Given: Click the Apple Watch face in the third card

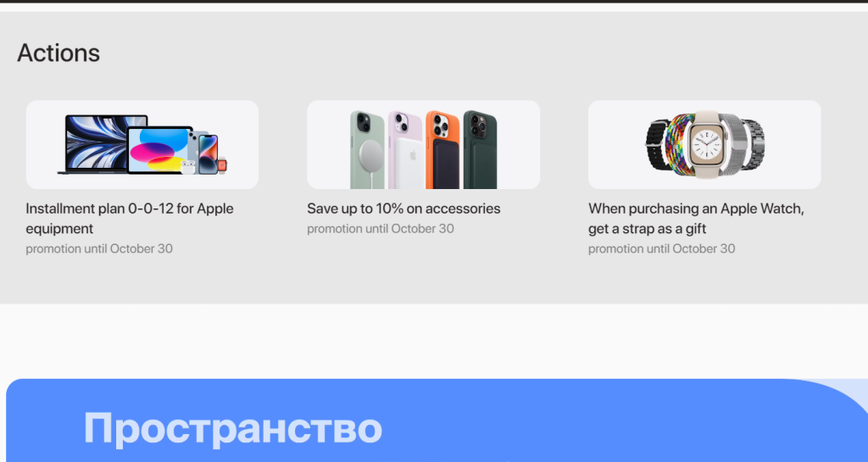Looking at the screenshot, I should click(x=706, y=144).
